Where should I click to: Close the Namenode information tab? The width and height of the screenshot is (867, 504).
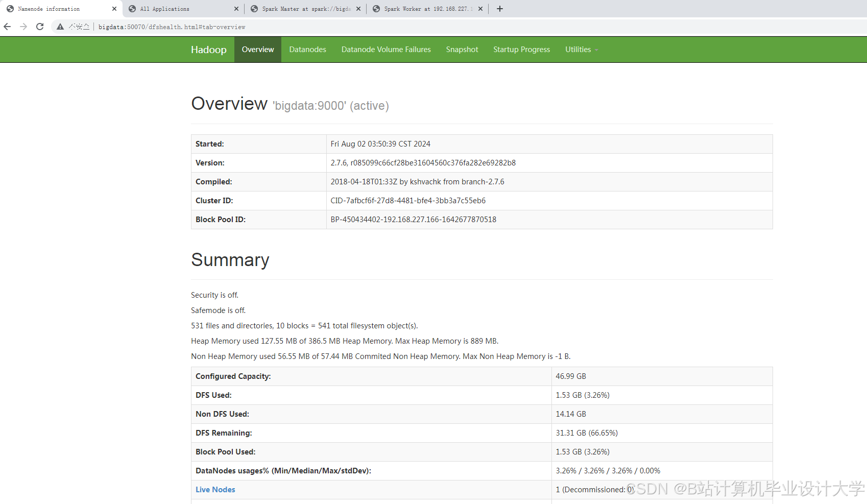coord(114,9)
